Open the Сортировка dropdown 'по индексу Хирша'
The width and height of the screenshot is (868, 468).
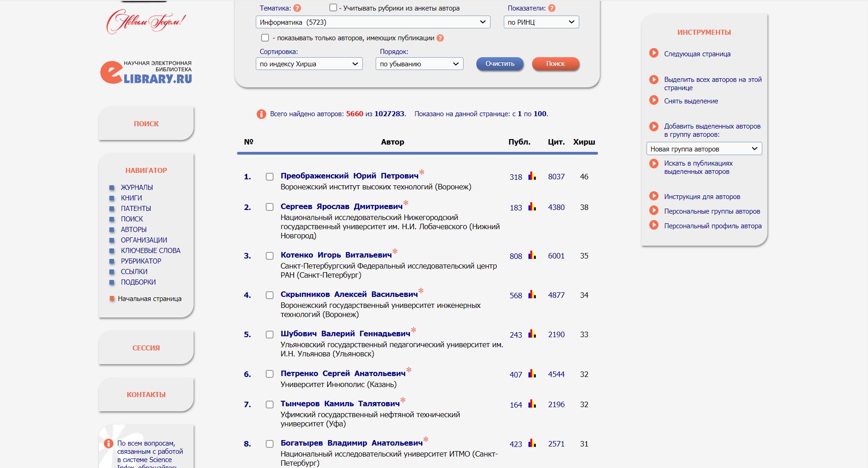309,64
